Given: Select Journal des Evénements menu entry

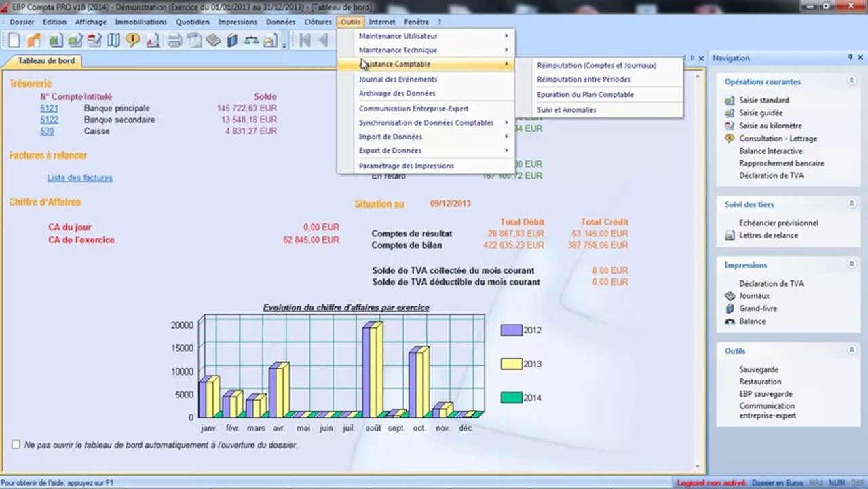Looking at the screenshot, I should click(398, 79).
